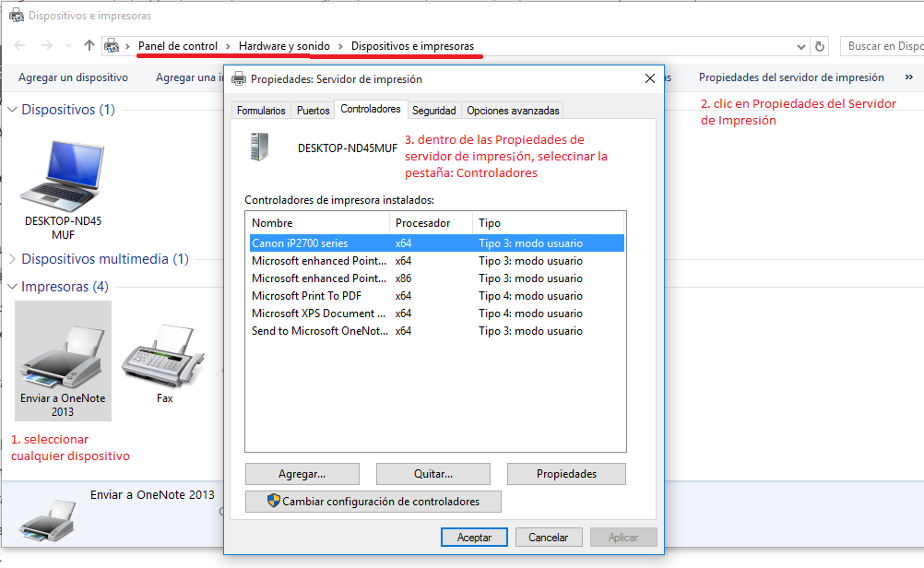Open the address bar history dropdown

click(x=800, y=46)
